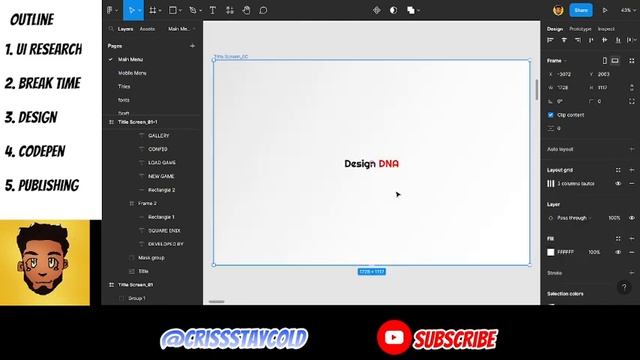Switch to Prototype tab
640x360 pixels.
pyautogui.click(x=580, y=29)
